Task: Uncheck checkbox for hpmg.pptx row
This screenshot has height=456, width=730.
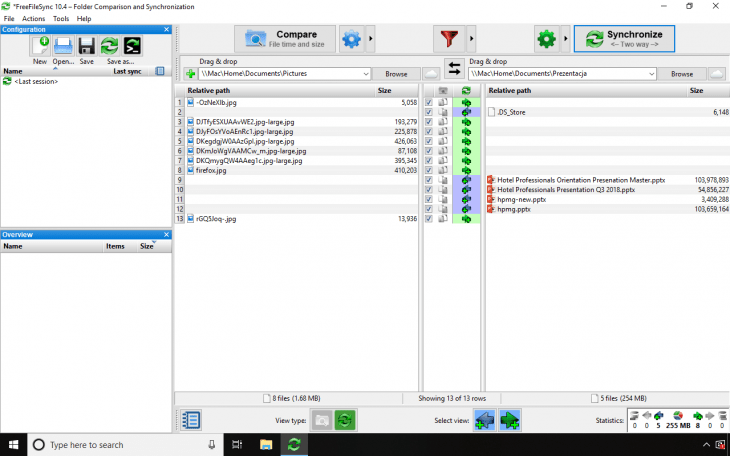Action: [x=429, y=209]
